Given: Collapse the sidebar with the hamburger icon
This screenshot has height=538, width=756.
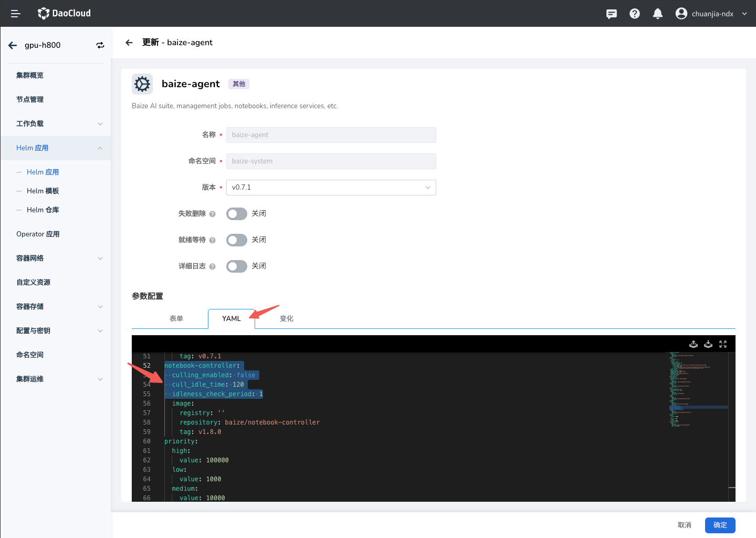Looking at the screenshot, I should tap(16, 14).
